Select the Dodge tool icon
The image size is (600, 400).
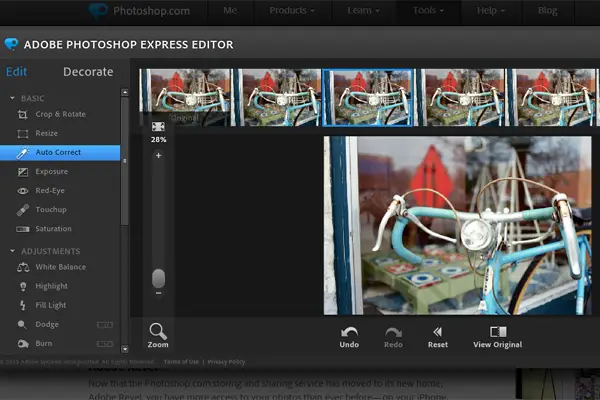coord(22,325)
